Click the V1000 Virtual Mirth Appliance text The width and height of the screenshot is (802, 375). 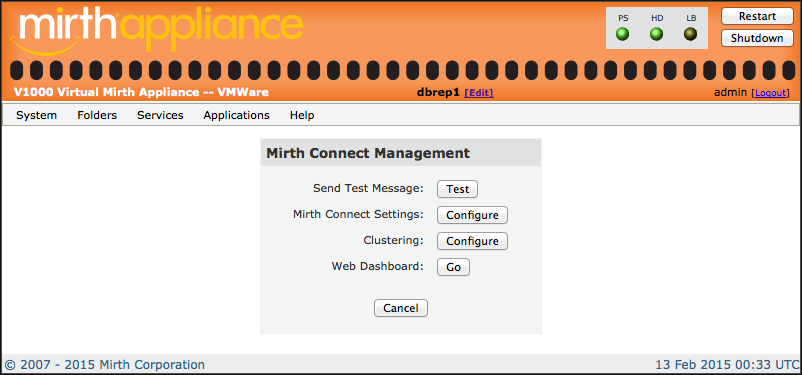141,93
